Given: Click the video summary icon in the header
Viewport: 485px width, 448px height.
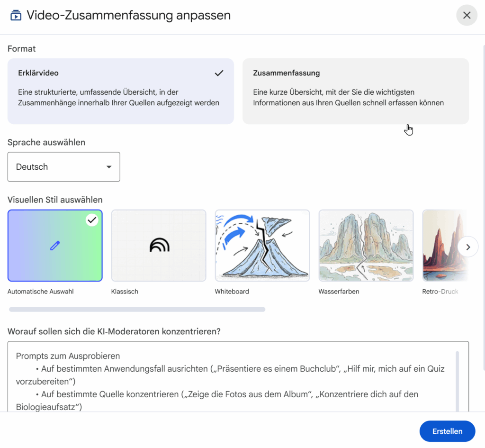Looking at the screenshot, I should (x=16, y=15).
